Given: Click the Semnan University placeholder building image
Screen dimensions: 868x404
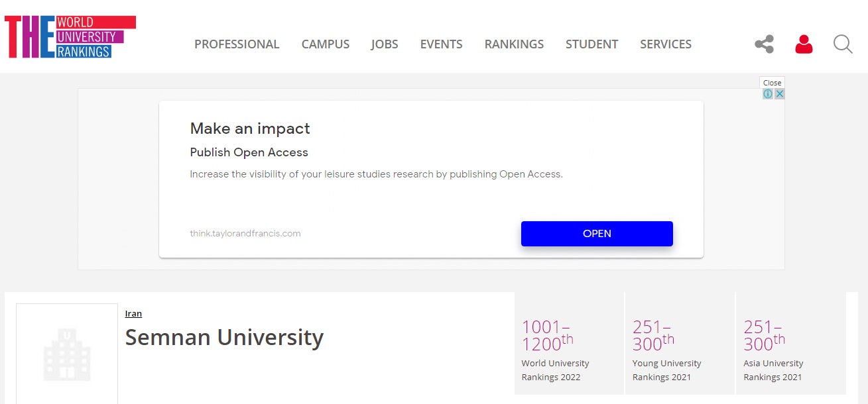Looking at the screenshot, I should [67, 354].
